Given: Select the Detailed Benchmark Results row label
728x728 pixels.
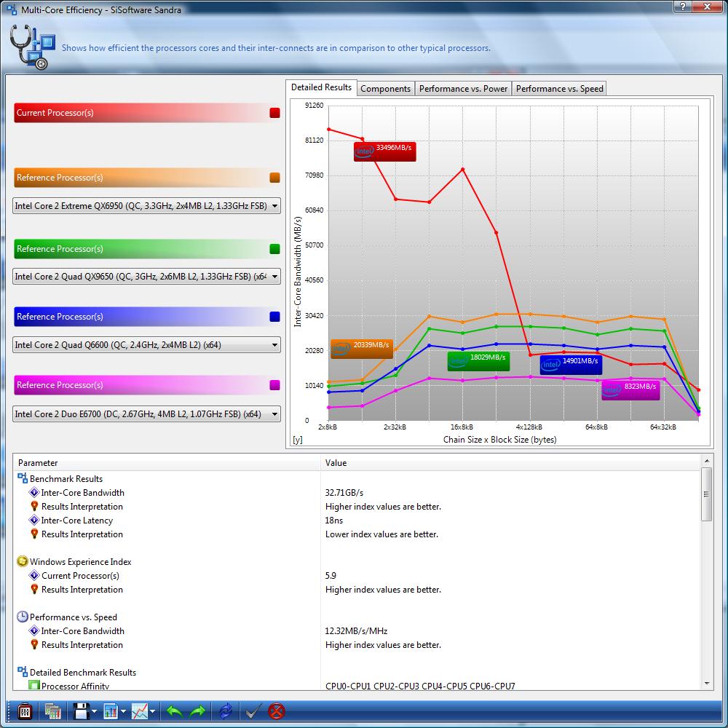Looking at the screenshot, I should pyautogui.click(x=83, y=672).
